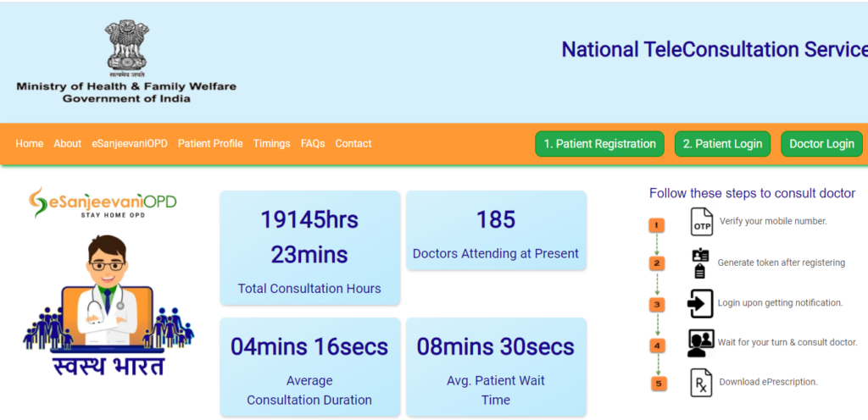Click the token generation ID badge icon
The image size is (868, 420).
699,263
